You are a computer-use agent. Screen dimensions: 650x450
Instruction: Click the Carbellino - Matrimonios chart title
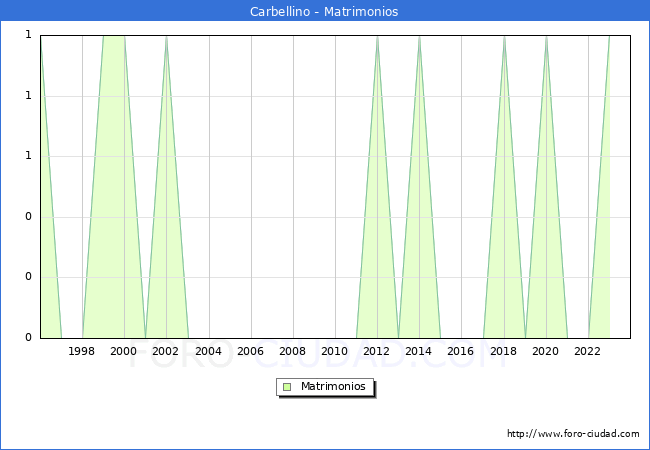324,12
